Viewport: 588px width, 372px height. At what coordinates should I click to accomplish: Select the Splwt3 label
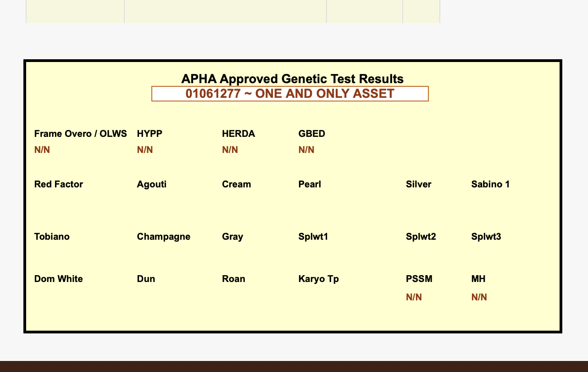pos(486,237)
